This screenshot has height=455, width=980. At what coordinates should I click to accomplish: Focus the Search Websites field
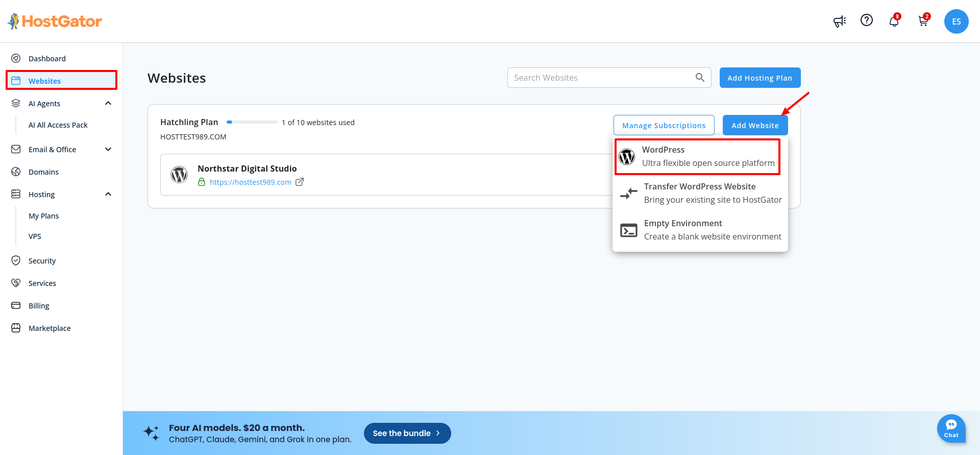click(609, 78)
